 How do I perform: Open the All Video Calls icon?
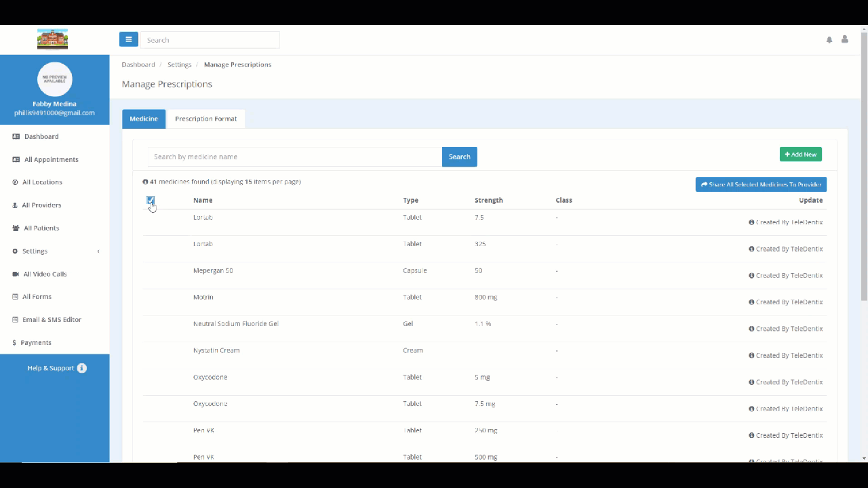pyautogui.click(x=15, y=274)
